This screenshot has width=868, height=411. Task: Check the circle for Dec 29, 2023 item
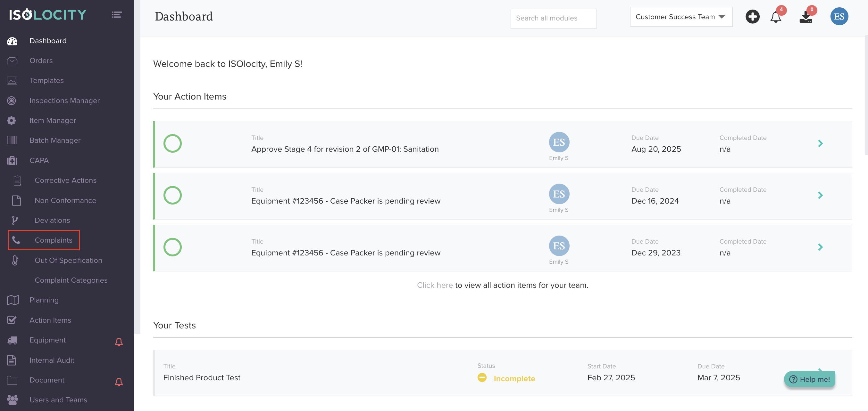(x=172, y=247)
